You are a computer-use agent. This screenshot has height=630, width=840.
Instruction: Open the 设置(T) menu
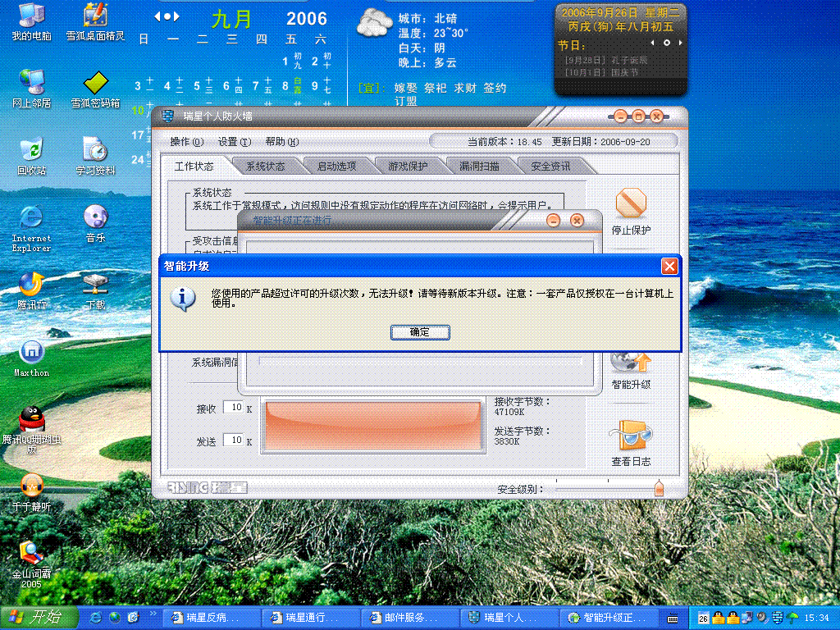pyautogui.click(x=234, y=141)
